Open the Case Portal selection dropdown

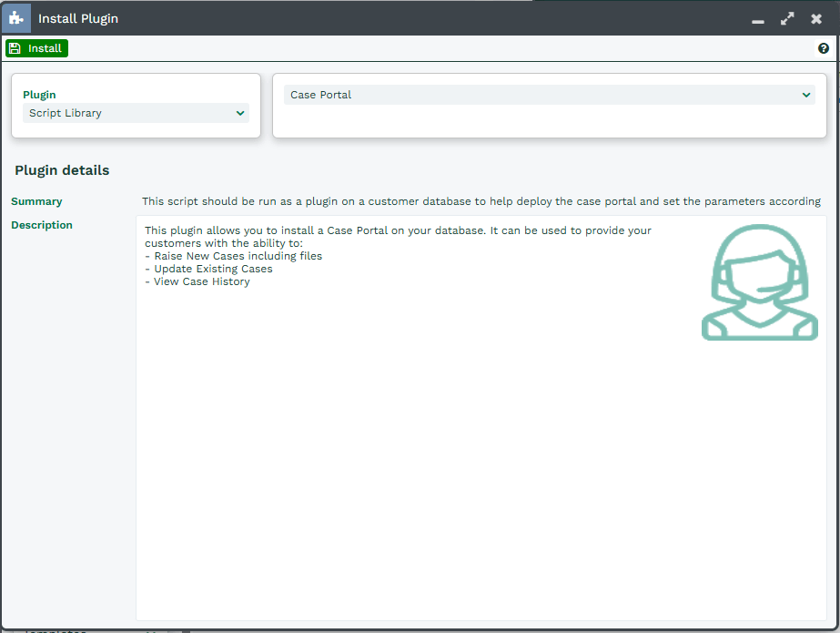click(550, 95)
